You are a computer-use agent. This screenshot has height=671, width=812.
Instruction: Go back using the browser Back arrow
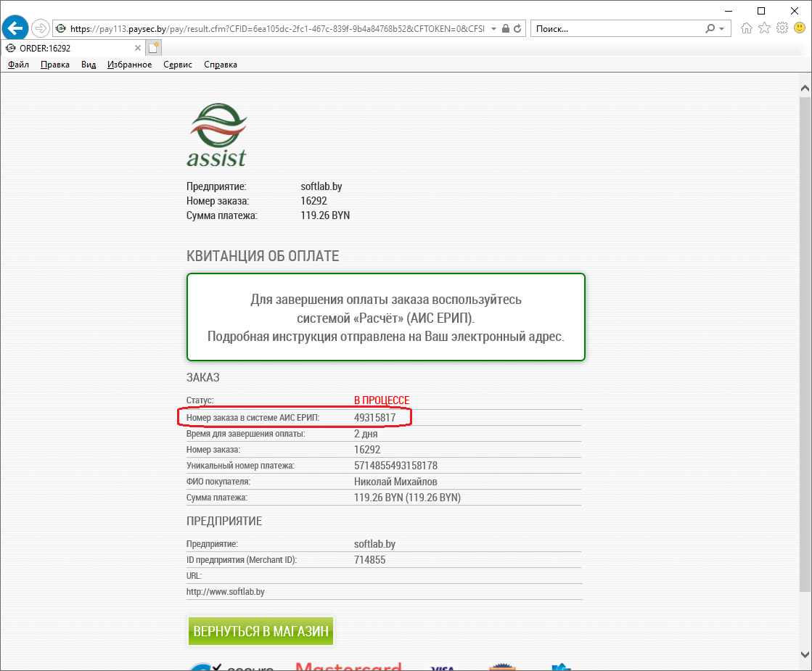[x=15, y=28]
